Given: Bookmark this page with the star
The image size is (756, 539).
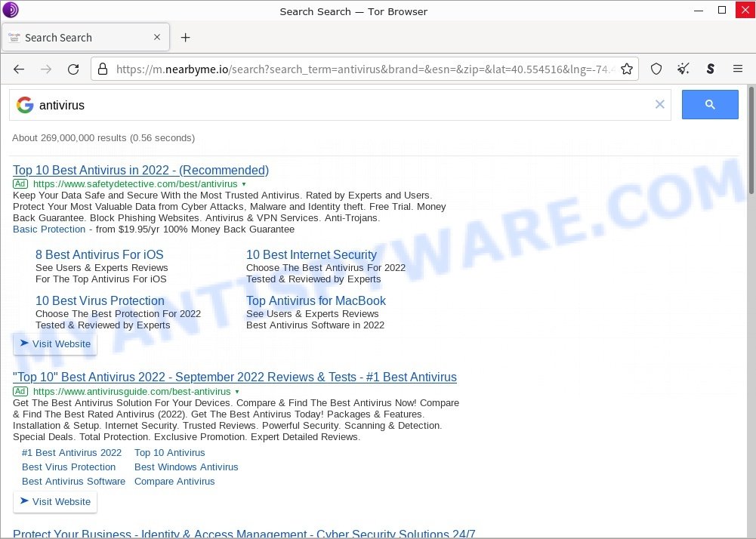Looking at the screenshot, I should (x=627, y=69).
